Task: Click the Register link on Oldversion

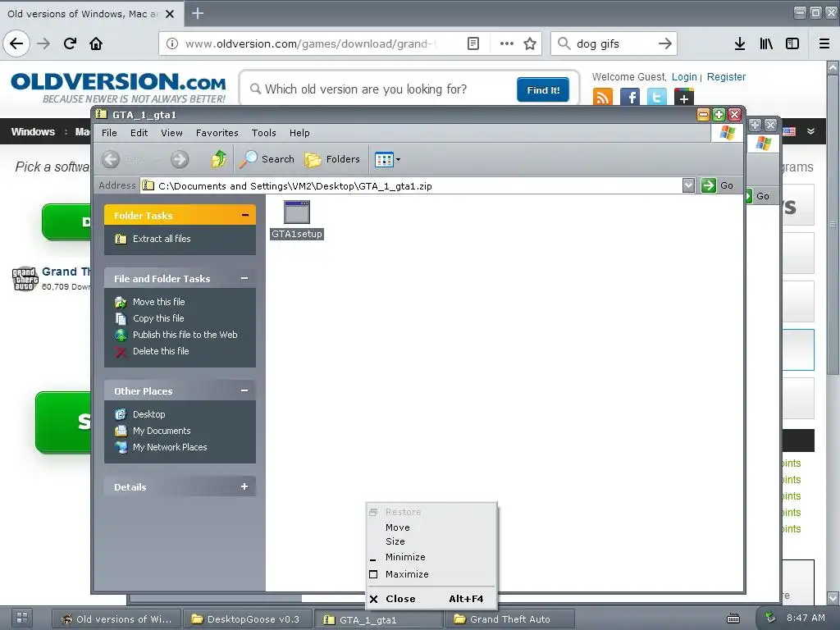Action: coord(726,76)
